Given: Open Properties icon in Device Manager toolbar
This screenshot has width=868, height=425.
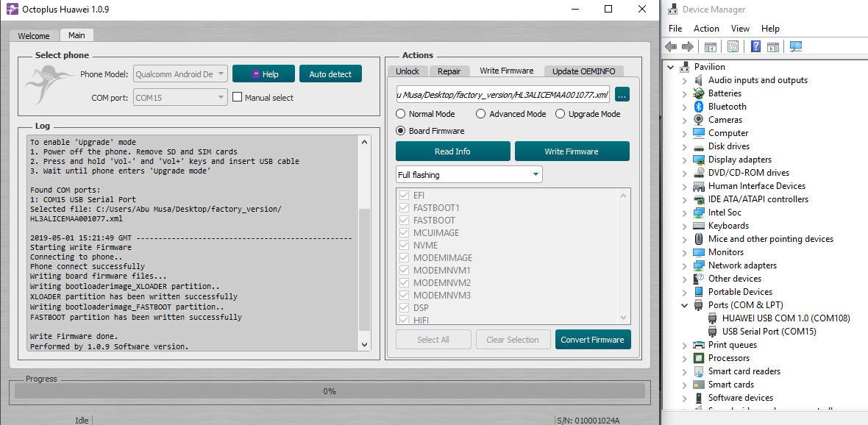Looking at the screenshot, I should (733, 47).
